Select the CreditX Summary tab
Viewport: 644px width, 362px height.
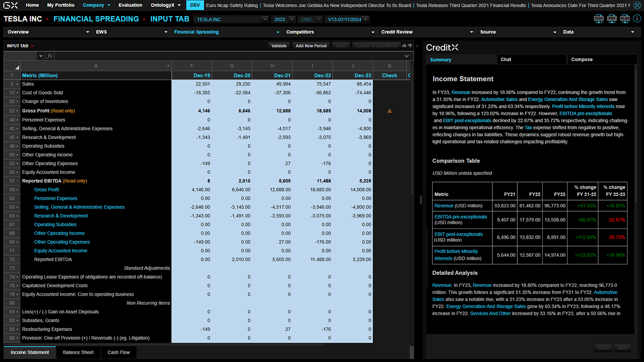[461, 60]
